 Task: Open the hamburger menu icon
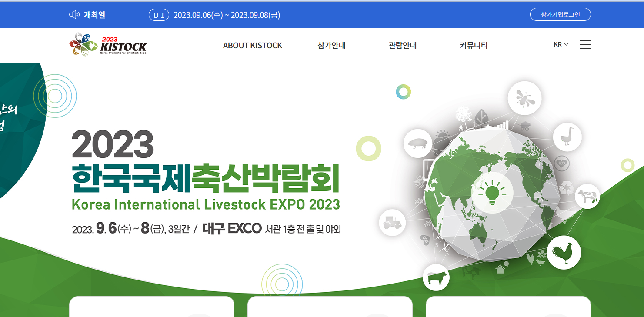pyautogui.click(x=585, y=44)
